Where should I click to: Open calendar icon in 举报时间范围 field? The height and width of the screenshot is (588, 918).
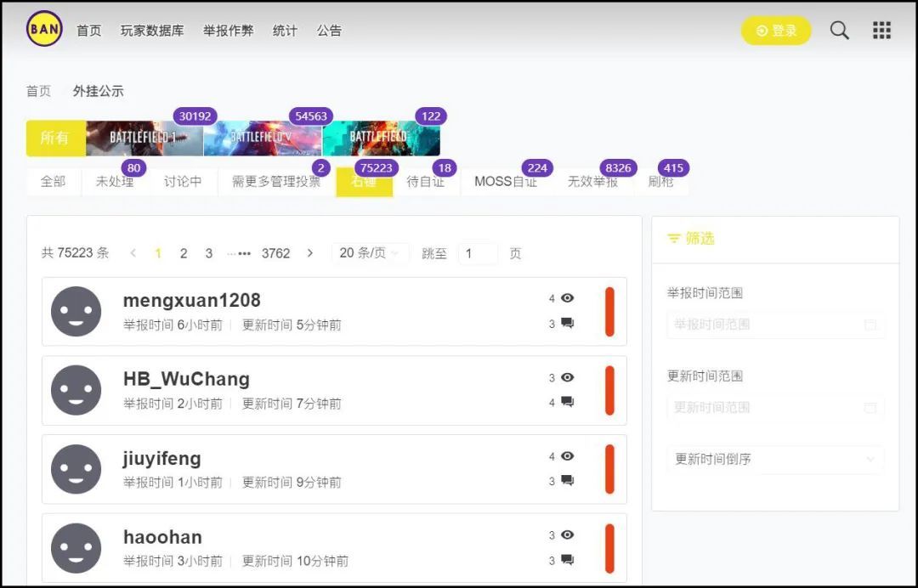870,325
